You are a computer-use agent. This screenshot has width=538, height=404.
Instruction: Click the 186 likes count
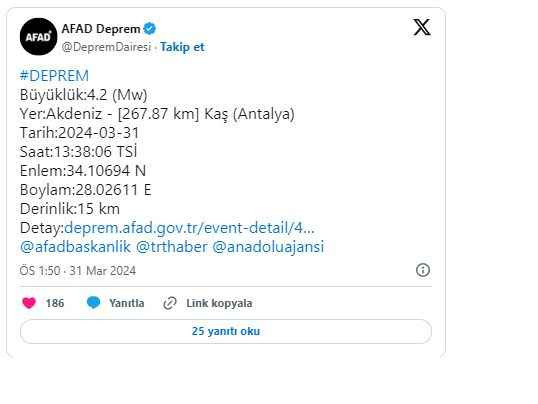pyautogui.click(x=55, y=303)
